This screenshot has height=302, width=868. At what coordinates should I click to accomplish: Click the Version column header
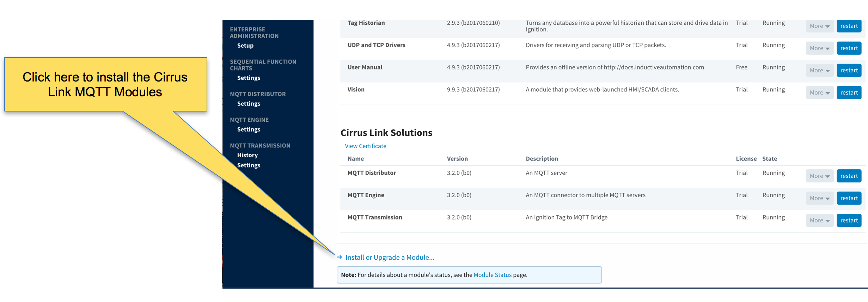point(457,159)
